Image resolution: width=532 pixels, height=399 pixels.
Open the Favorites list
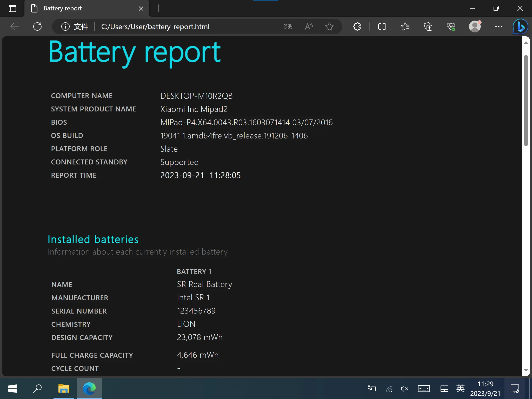click(x=405, y=26)
